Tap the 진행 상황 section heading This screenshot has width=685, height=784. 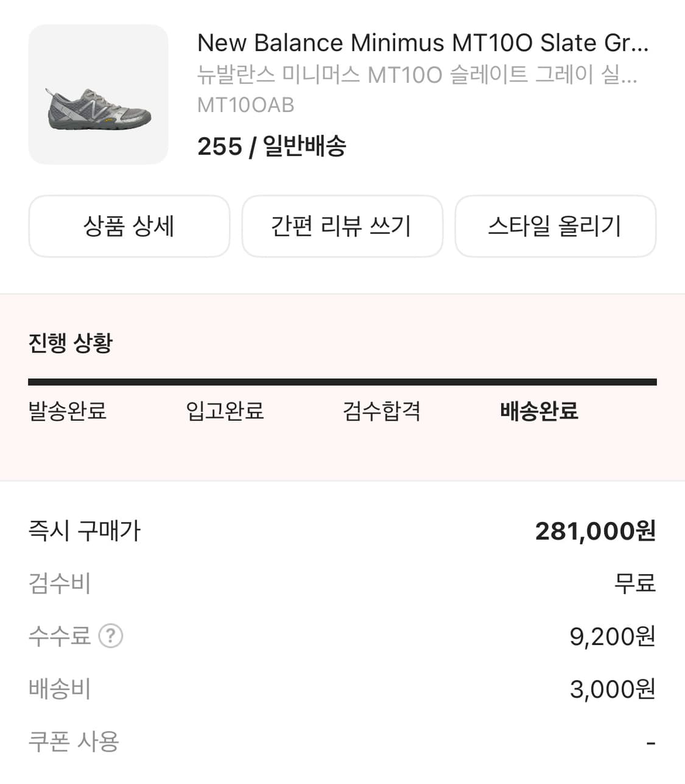pos(71,343)
